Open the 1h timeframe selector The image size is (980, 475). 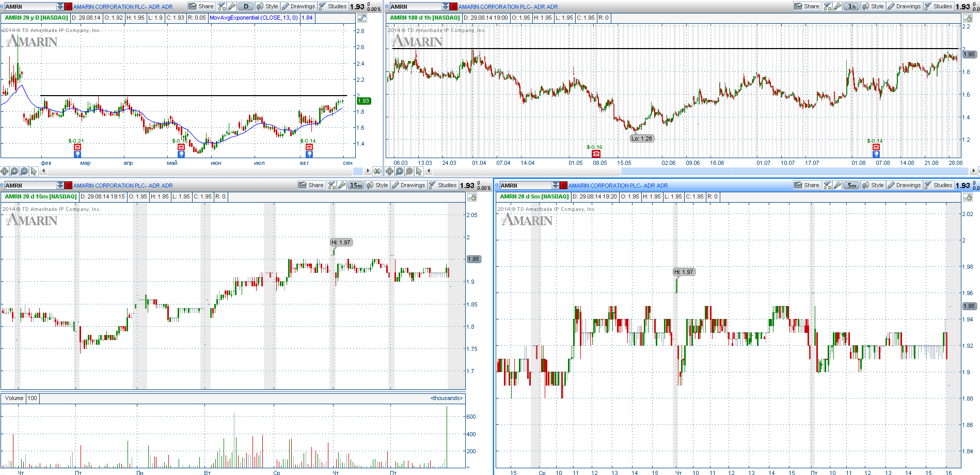(x=851, y=6)
